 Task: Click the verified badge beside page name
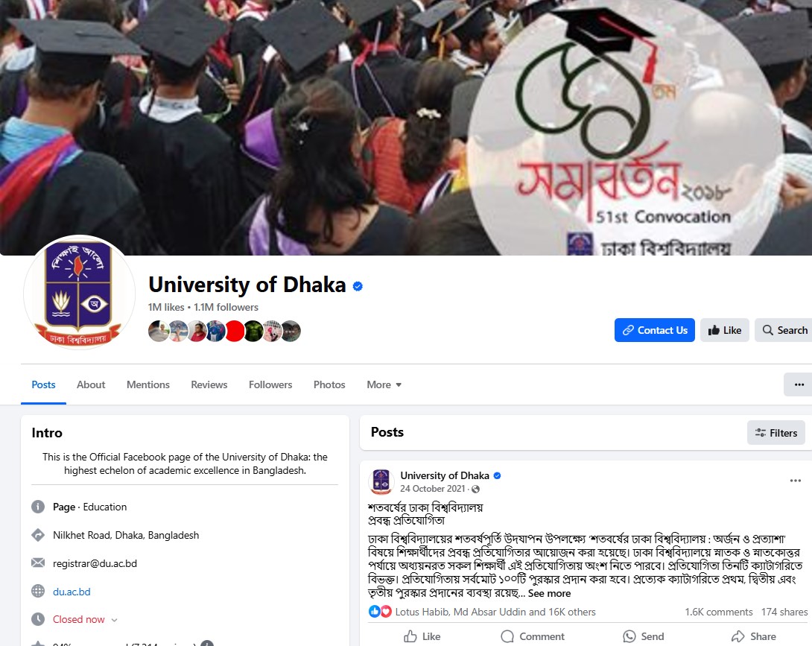coord(358,286)
